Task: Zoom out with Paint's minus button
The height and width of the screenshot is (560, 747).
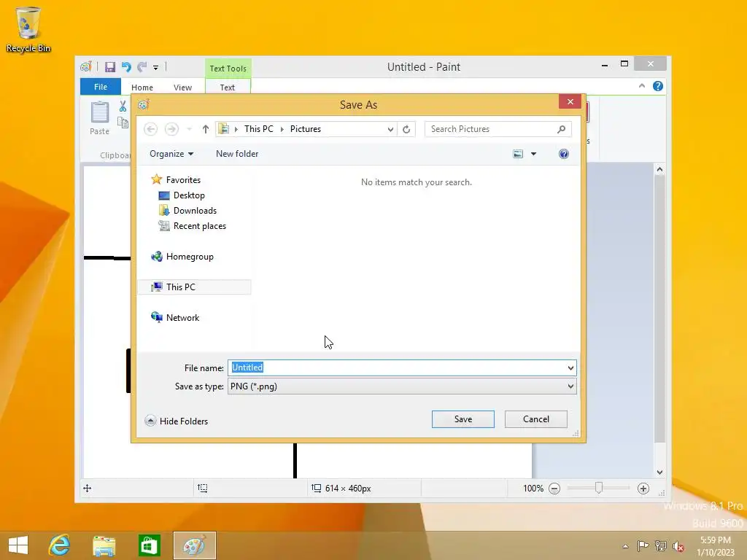Action: (554, 489)
